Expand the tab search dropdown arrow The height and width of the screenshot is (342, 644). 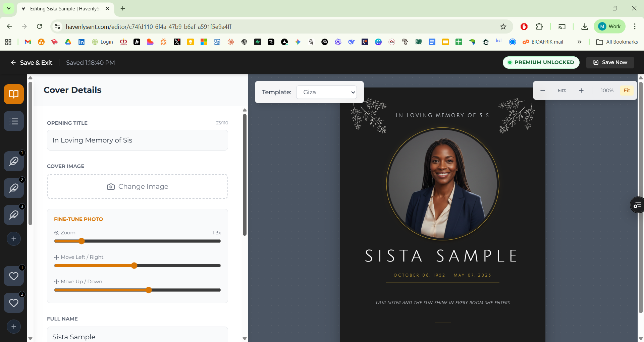[x=9, y=8]
